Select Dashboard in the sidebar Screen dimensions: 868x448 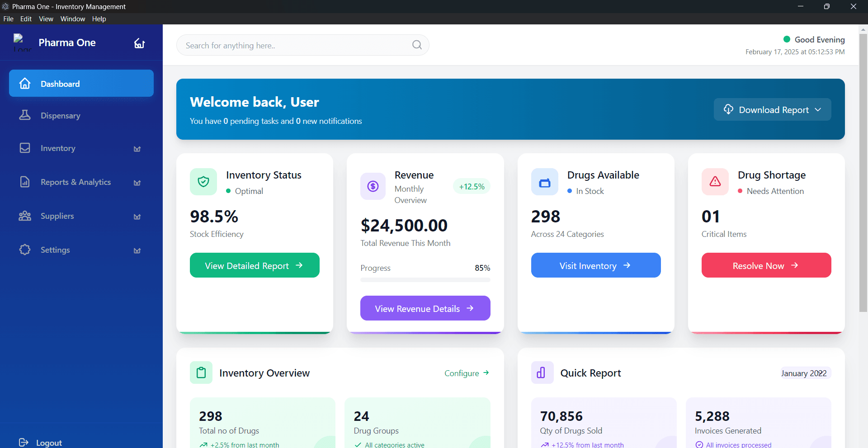[81, 83]
